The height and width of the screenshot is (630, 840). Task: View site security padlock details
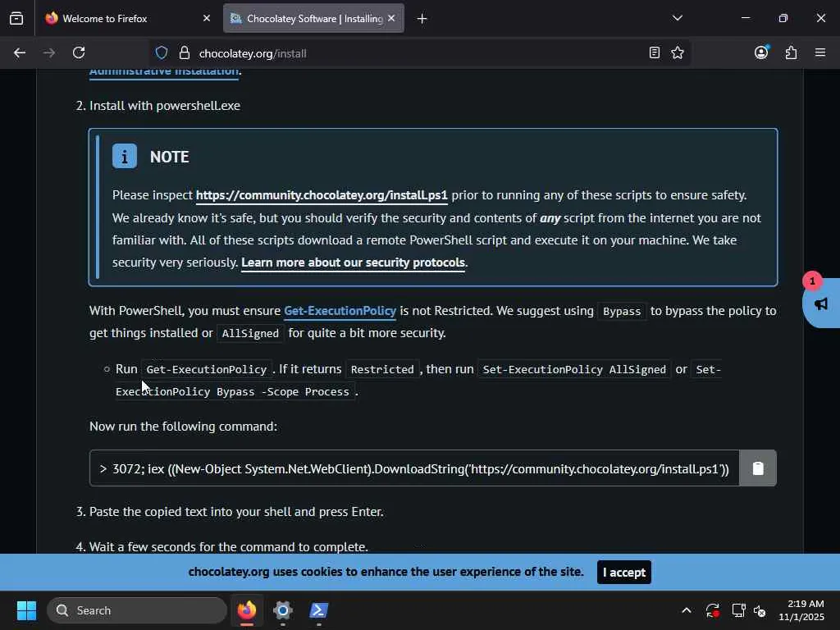pyautogui.click(x=185, y=53)
